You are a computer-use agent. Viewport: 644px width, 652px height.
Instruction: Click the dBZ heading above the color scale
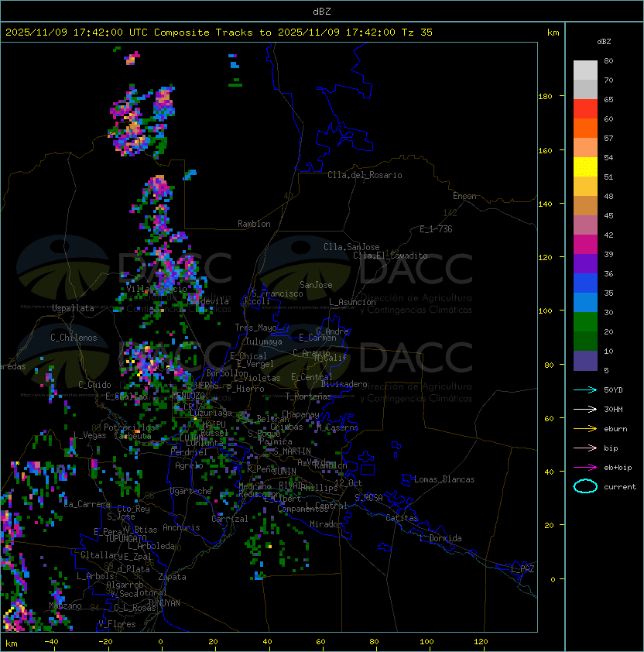[x=604, y=42]
